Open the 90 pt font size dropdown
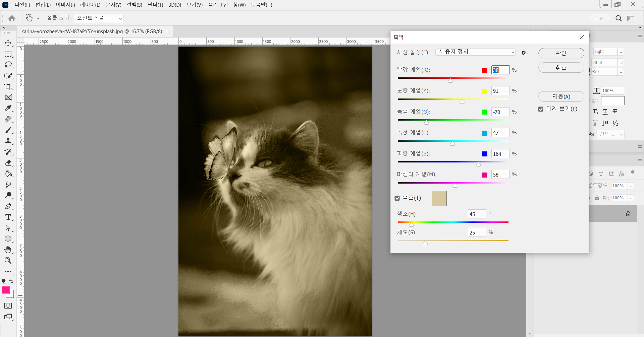 pos(621,63)
